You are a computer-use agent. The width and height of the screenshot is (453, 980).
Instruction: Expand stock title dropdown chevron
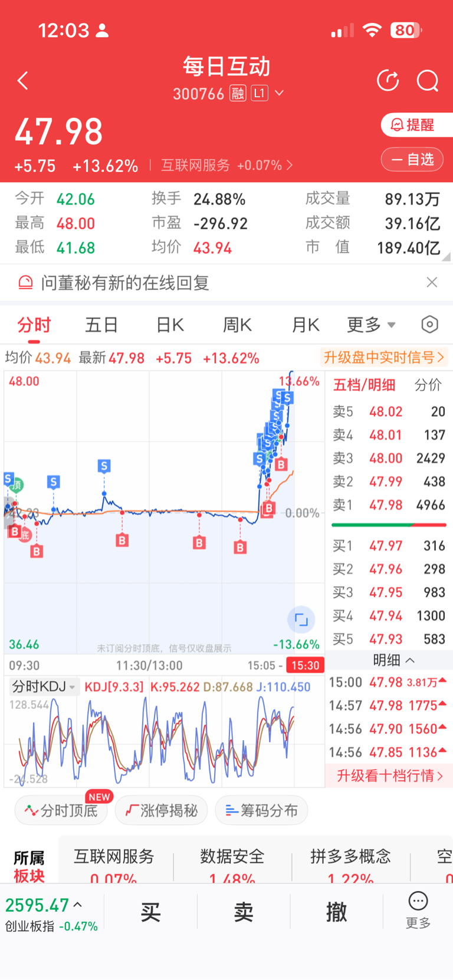[280, 93]
